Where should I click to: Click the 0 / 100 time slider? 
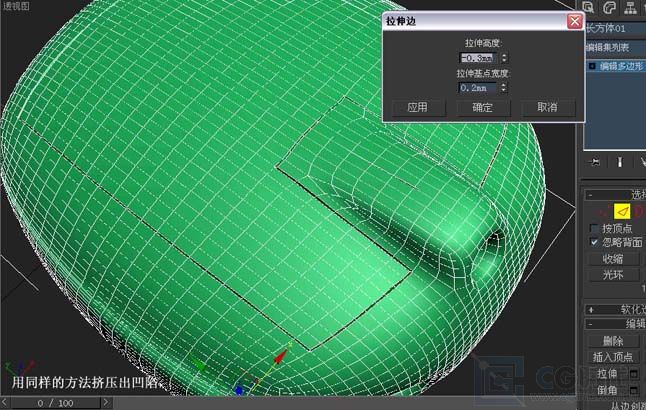(x=55, y=403)
